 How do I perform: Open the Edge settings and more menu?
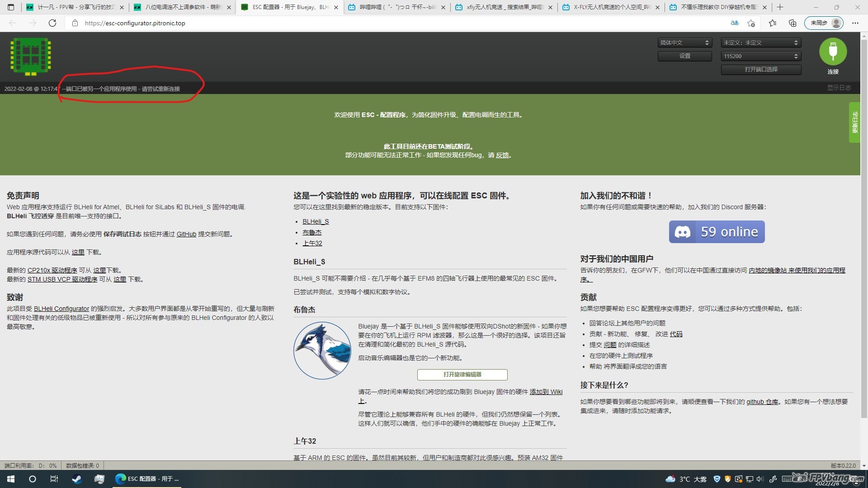click(855, 23)
